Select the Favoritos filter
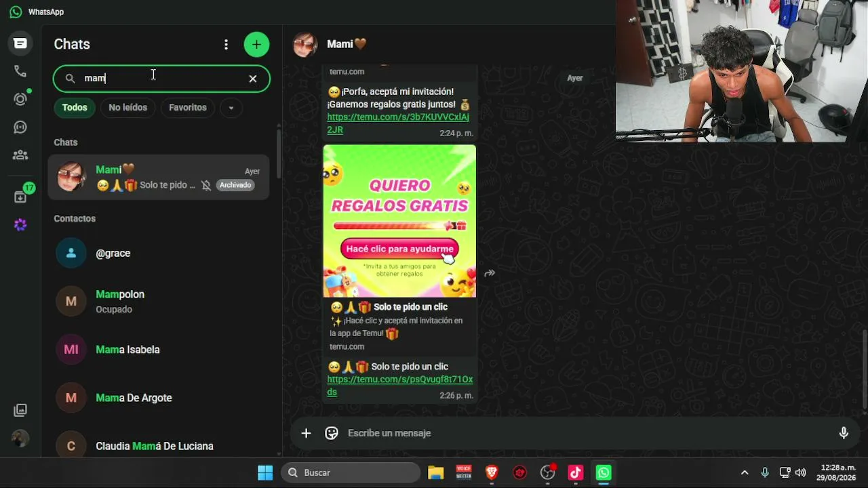This screenshot has width=868, height=488. pos(188,108)
